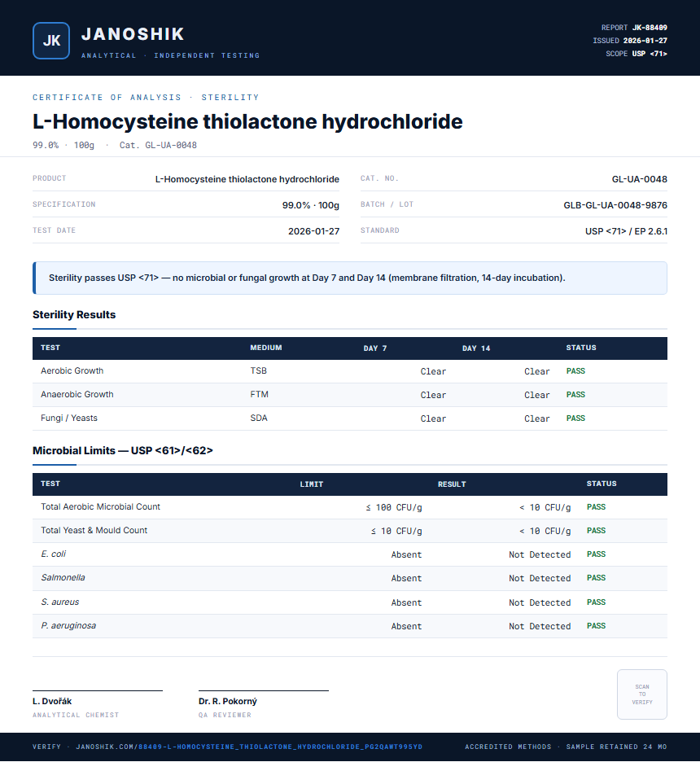Screen dimensions: 700x784
Task: Click the SCAN TO VERIFY box
Action: click(642, 694)
